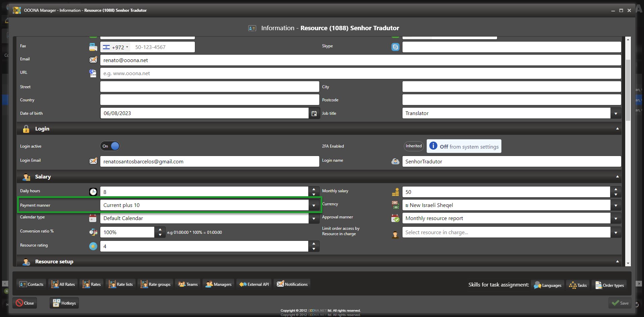Open the Hotkeys button
The height and width of the screenshot is (317, 644).
[x=64, y=303]
